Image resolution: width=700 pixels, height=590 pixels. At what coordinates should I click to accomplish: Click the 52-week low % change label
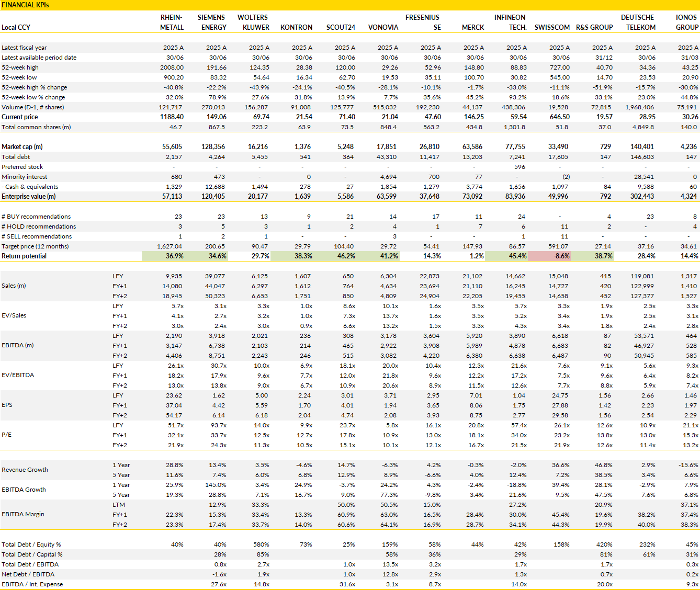tap(33, 97)
